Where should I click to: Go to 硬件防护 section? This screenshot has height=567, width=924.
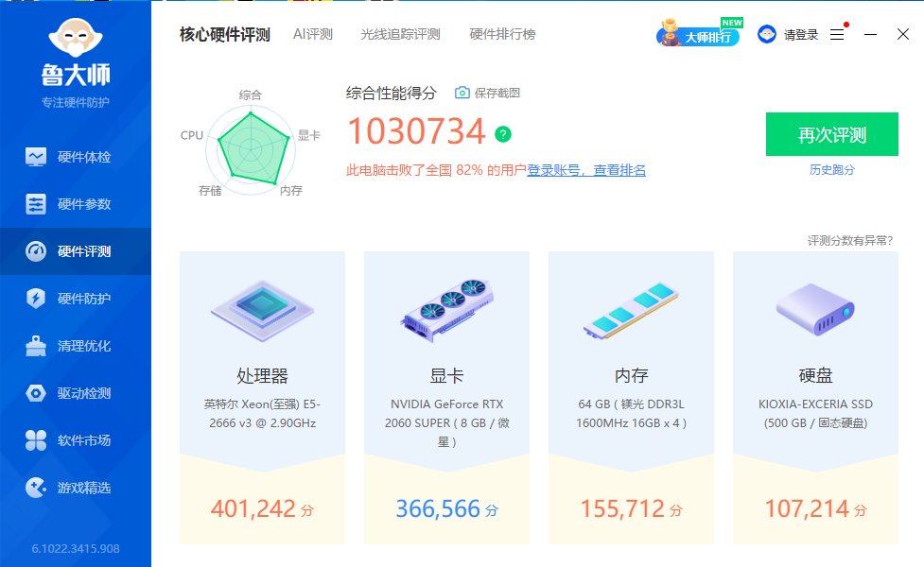click(76, 299)
